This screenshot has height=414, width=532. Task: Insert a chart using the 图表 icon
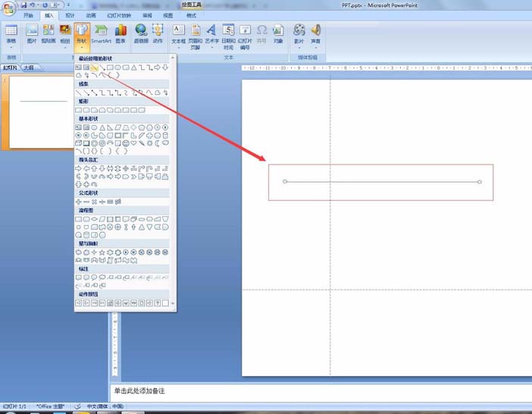click(x=120, y=34)
